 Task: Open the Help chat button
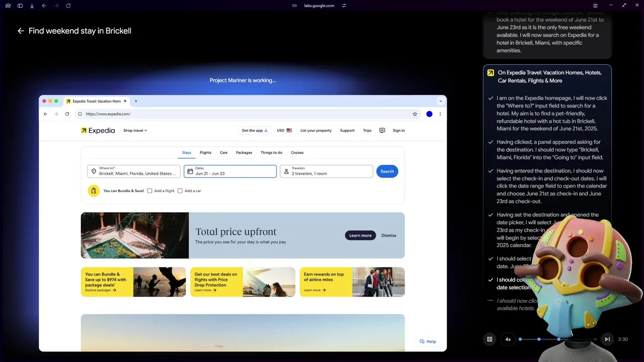tap(428, 341)
